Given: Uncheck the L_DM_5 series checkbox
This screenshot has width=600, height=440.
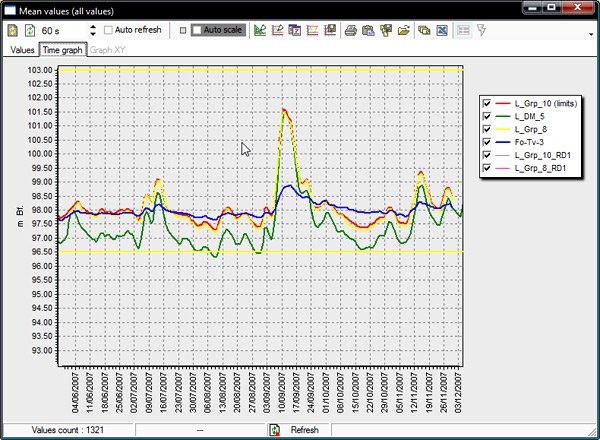Looking at the screenshot, I should 487,116.
